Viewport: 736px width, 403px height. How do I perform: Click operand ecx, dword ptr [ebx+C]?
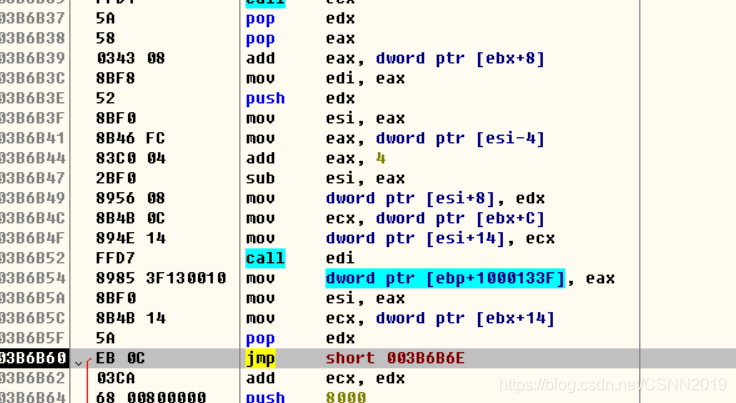click(435, 218)
